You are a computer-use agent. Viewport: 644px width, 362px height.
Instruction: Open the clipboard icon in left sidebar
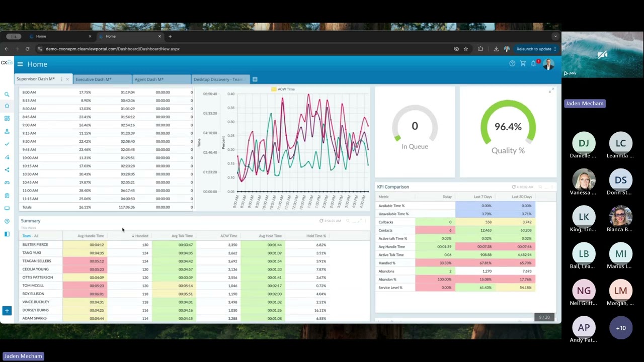click(7, 196)
